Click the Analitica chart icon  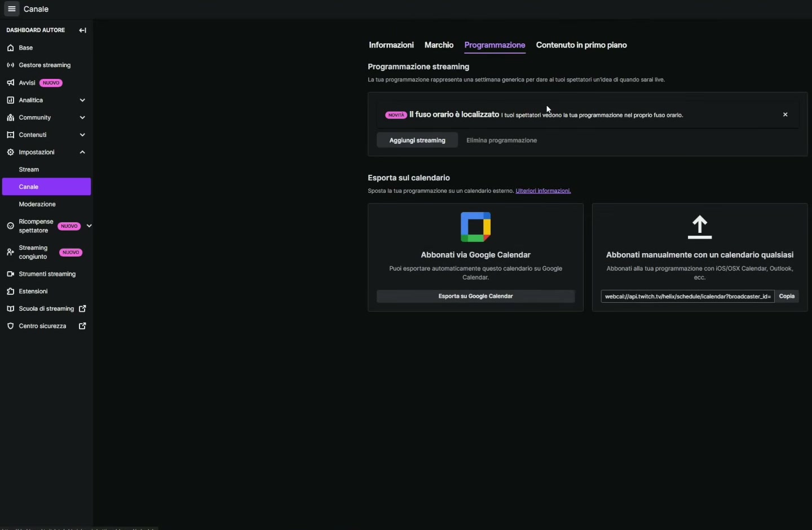10,100
